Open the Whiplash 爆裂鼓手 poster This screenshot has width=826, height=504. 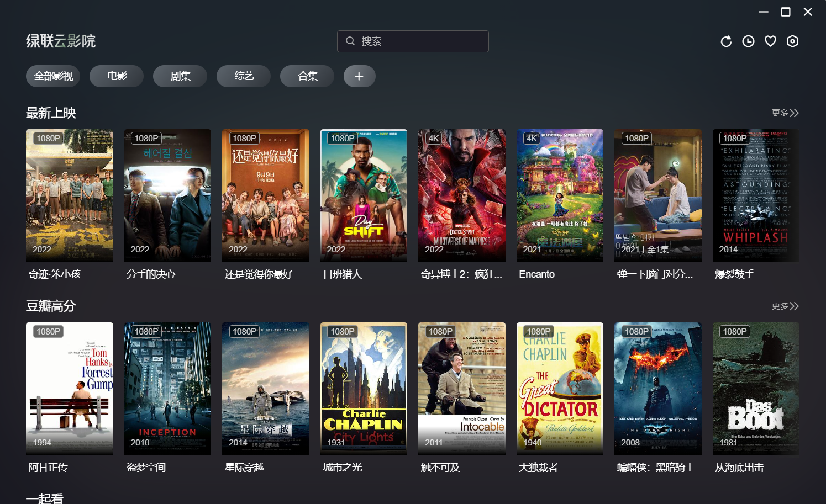(x=756, y=195)
